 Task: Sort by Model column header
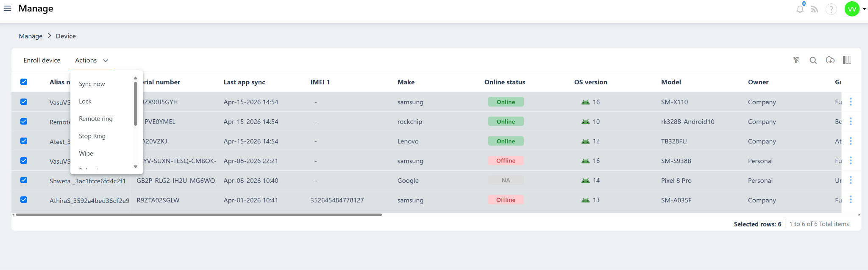point(671,82)
